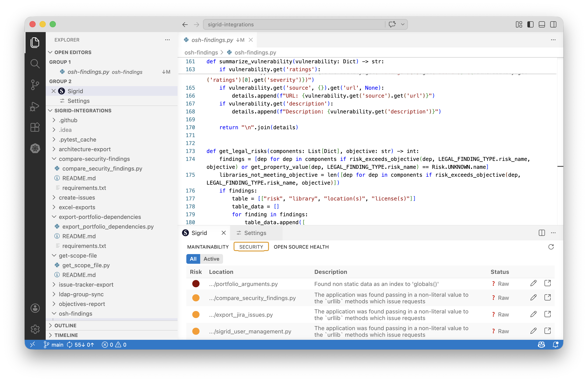Click the Search icon in the activity bar
Screen dimensions: 588x382
tap(35, 64)
